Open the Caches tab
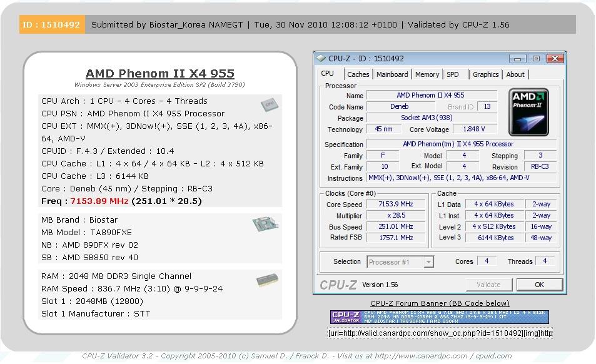 click(x=358, y=74)
